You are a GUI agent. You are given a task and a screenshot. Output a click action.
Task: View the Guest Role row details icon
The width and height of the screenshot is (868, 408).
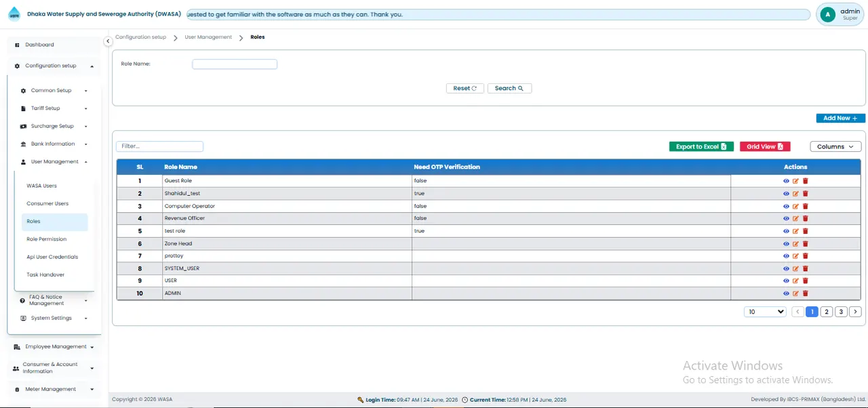[x=786, y=181]
